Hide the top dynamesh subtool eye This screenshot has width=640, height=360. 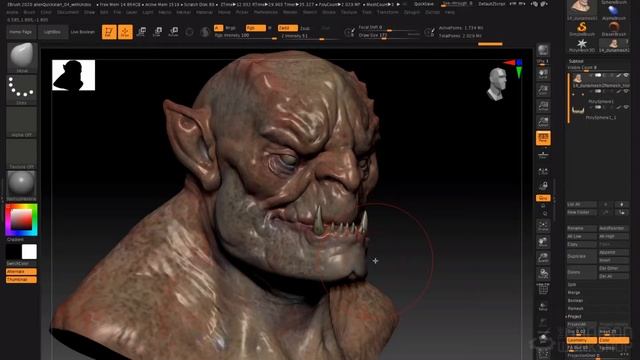(x=627, y=76)
